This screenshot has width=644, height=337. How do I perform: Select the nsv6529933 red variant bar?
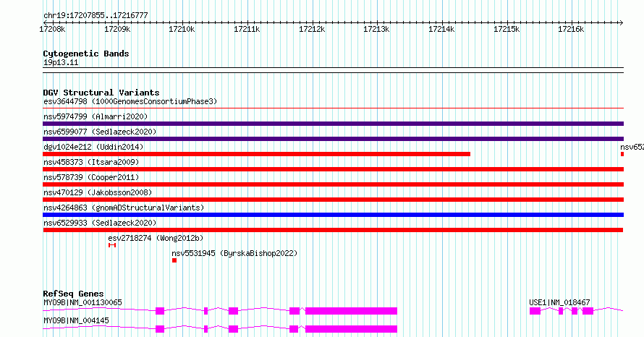333,230
